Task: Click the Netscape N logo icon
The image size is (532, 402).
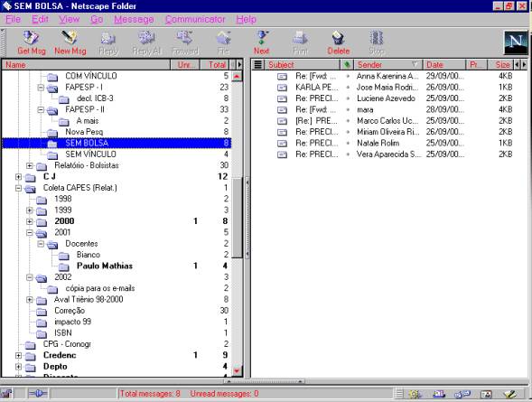Action: (x=516, y=42)
